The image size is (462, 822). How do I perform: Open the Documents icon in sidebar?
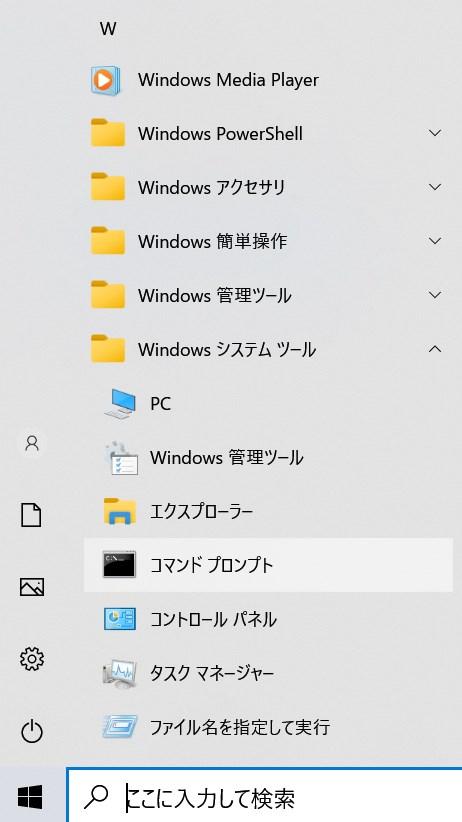tap(31, 515)
